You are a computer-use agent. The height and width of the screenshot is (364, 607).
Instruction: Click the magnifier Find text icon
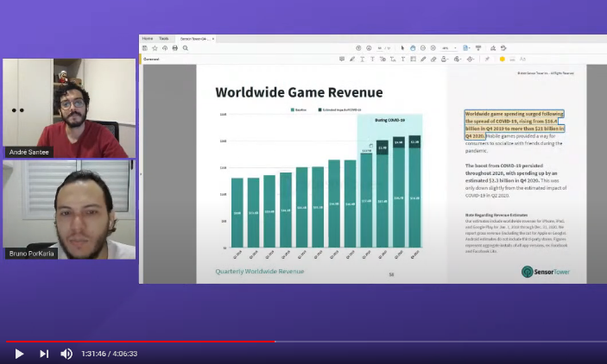click(x=186, y=48)
